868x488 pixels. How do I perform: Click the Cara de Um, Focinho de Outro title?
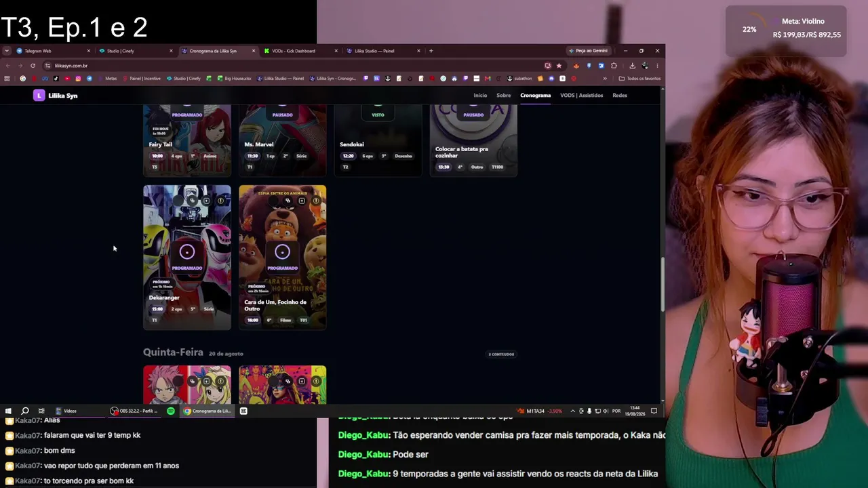click(275, 305)
